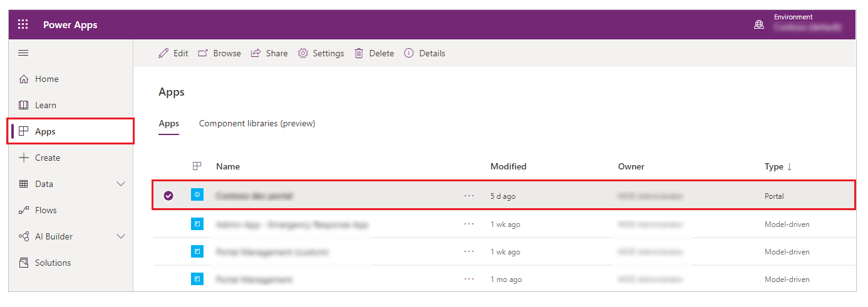This screenshot has width=868, height=307.
Task: Click the model-driven icon in 1 mo ago row
Action: [x=197, y=279]
